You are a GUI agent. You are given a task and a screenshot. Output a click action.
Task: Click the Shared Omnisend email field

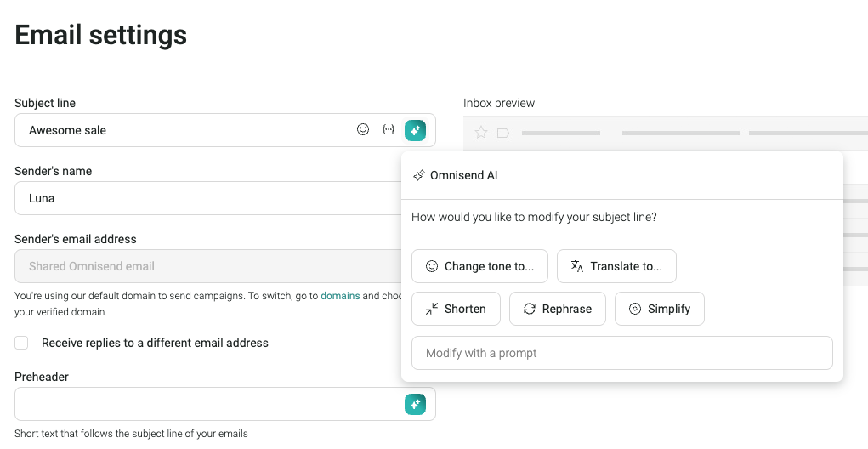coord(208,266)
